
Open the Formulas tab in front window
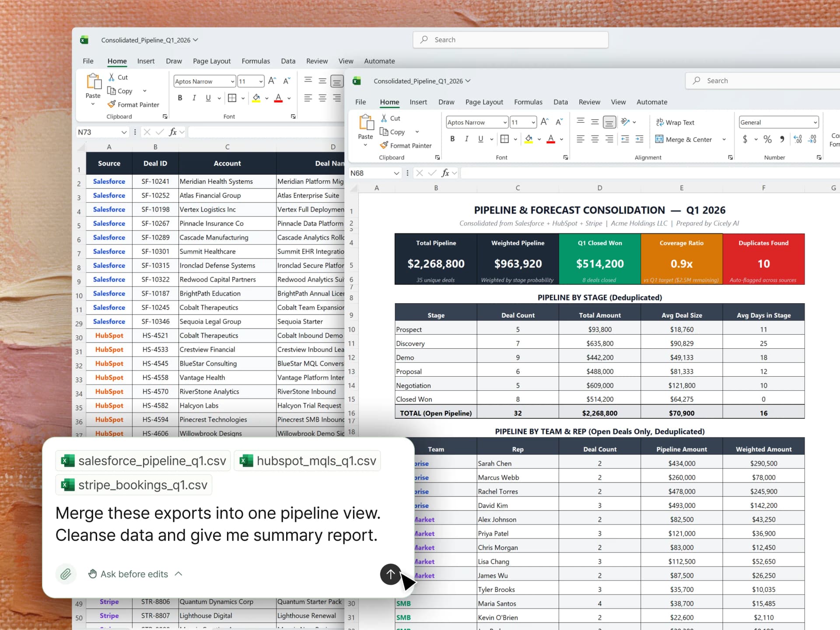pyautogui.click(x=528, y=102)
